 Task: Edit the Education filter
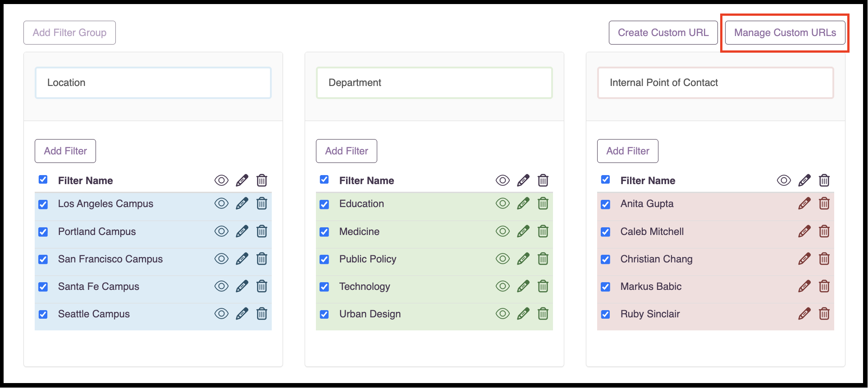(523, 203)
